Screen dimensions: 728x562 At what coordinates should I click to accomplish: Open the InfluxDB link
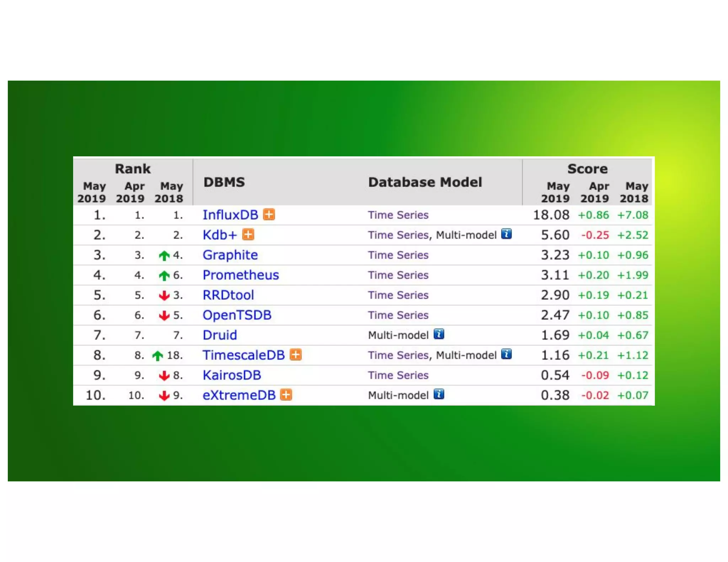[x=230, y=215]
